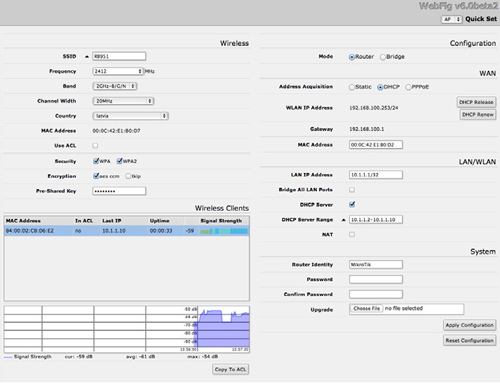This screenshot has width=500, height=383.
Task: Click the Uptime cell 00:00:33
Action: click(x=161, y=231)
